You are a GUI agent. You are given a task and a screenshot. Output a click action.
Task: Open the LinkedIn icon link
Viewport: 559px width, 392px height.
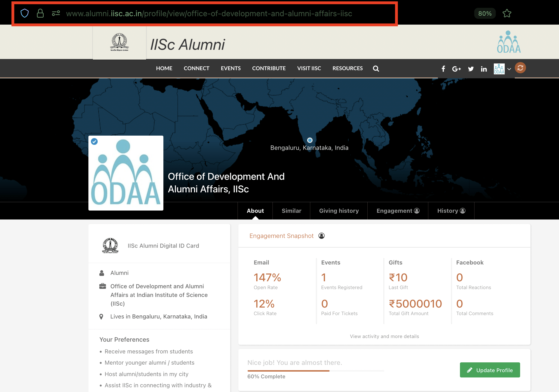[x=484, y=69]
